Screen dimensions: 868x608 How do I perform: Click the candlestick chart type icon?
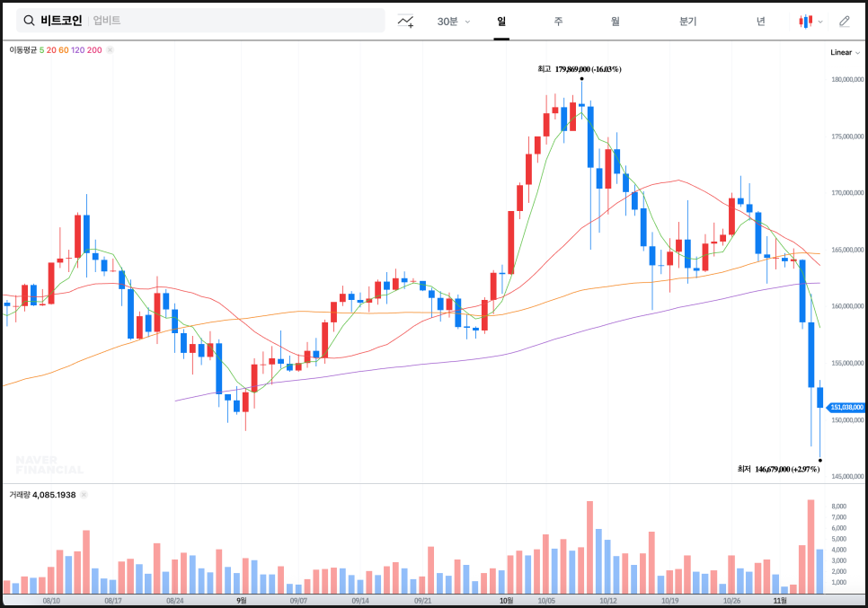click(x=805, y=21)
